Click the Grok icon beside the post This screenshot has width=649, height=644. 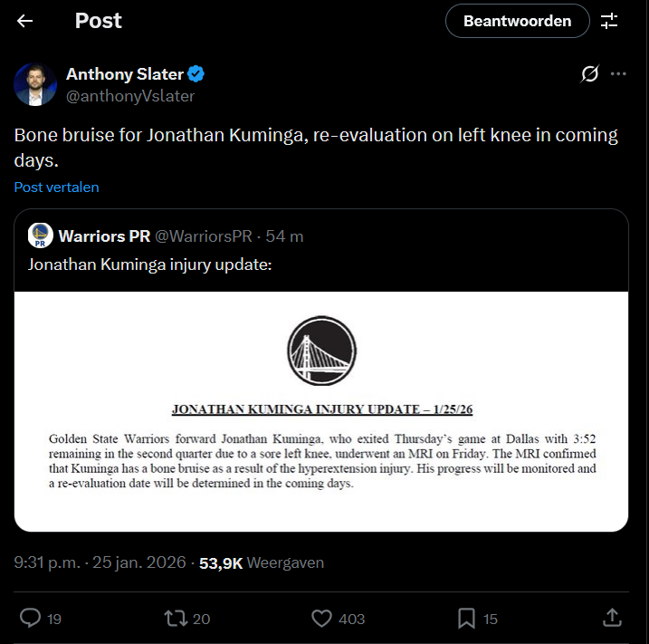[x=589, y=74]
